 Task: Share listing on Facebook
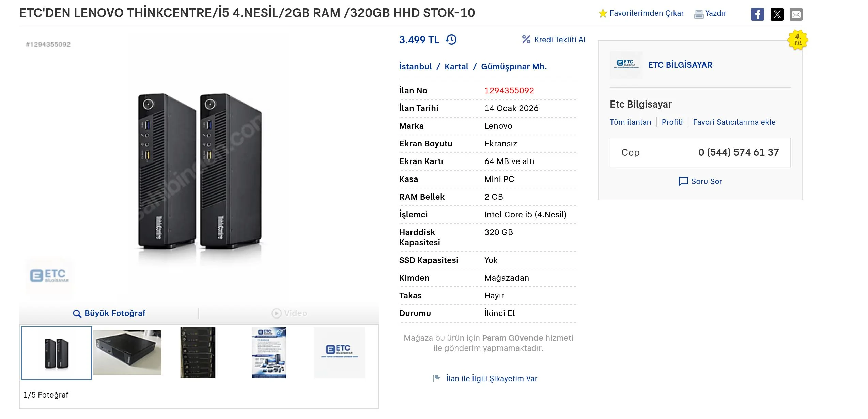757,14
